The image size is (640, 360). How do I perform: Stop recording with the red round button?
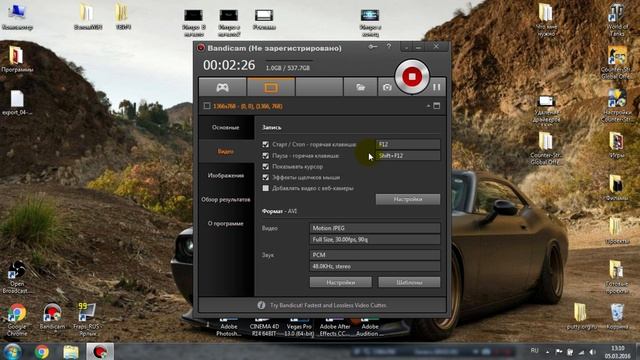click(x=412, y=77)
